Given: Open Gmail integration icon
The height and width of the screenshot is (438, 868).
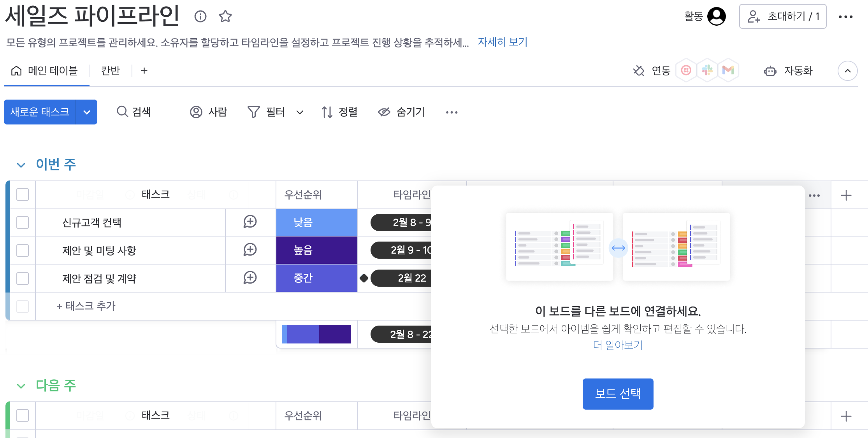Looking at the screenshot, I should (x=728, y=70).
